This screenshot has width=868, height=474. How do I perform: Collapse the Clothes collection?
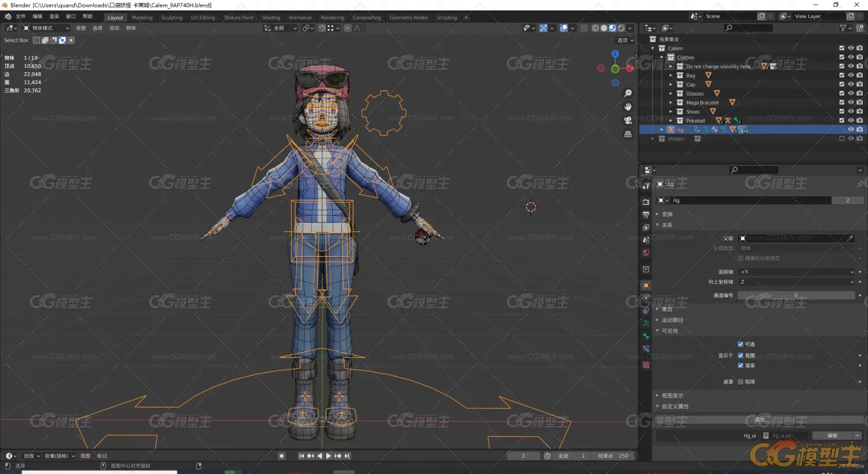661,57
